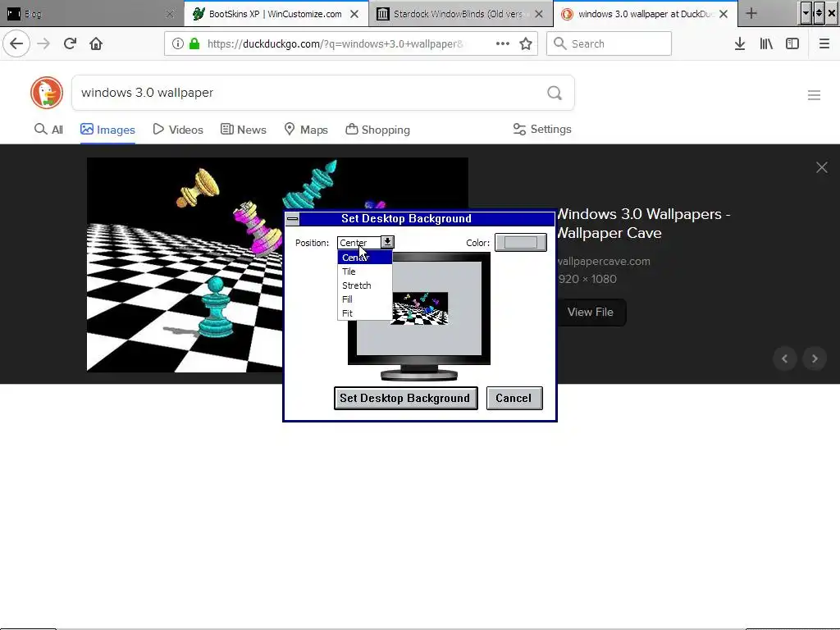Bookmark this page with the star icon
840x630 pixels.
[x=526, y=43]
